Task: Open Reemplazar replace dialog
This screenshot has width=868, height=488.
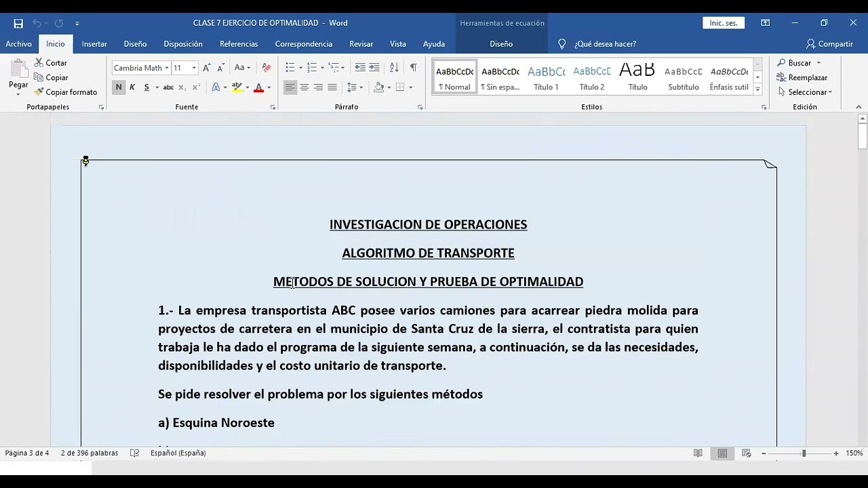Action: [x=803, y=77]
